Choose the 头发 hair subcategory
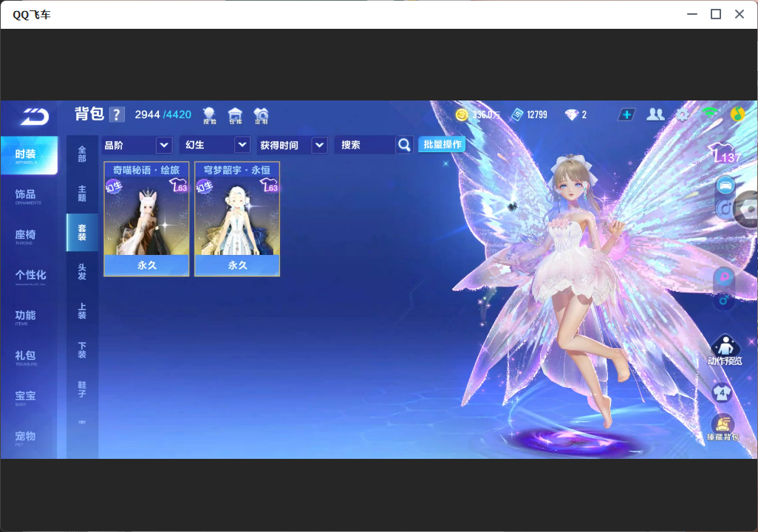Viewport: 758px width, 532px height. 82,272
